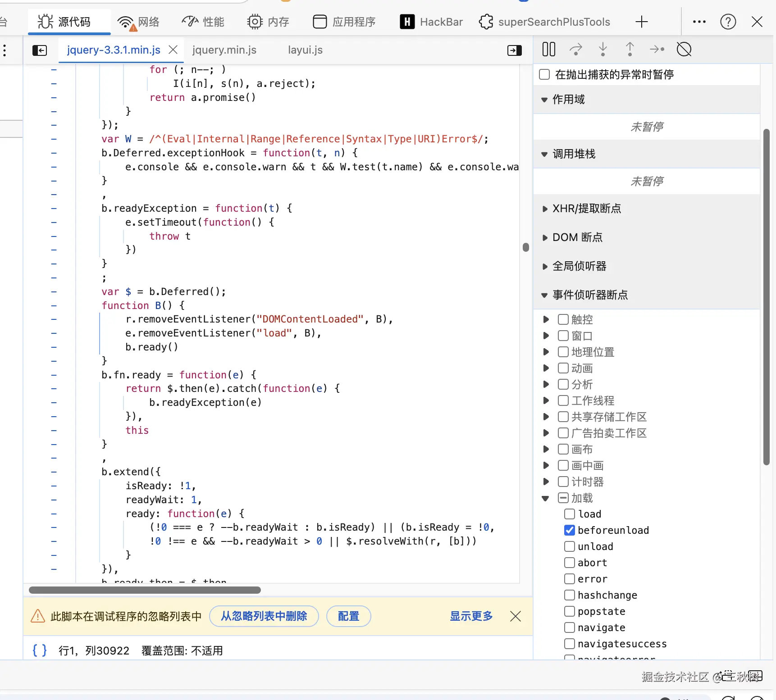Click the pause script execution icon
The height and width of the screenshot is (700, 776).
548,49
